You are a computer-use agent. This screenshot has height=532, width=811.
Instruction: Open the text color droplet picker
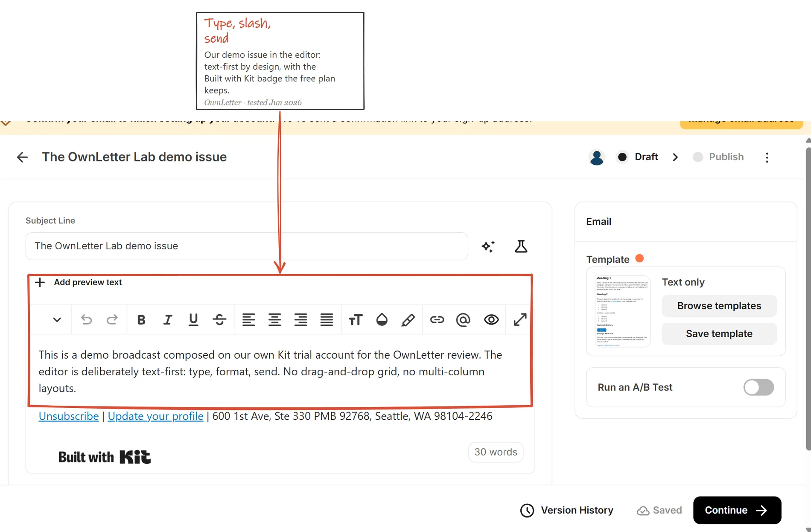[x=382, y=319]
